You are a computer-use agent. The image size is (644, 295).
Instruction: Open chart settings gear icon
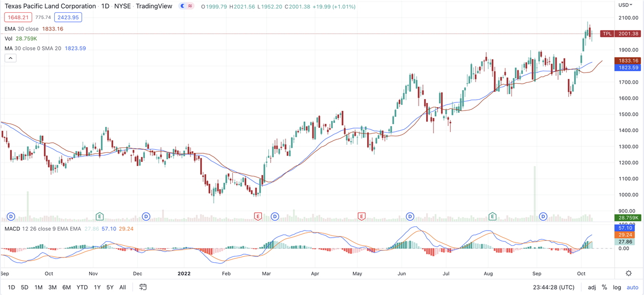(628, 273)
